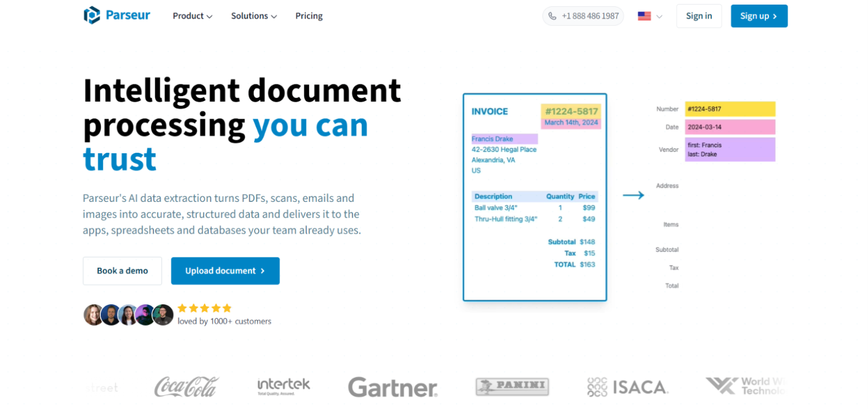This screenshot has height=409, width=868.
Task: Click the highlighted invoice number #1224-5817 on invoice
Action: pyautogui.click(x=571, y=112)
